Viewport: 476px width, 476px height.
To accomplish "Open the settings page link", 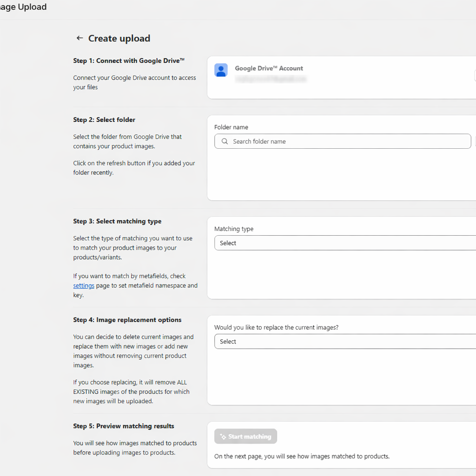I will pyautogui.click(x=84, y=285).
